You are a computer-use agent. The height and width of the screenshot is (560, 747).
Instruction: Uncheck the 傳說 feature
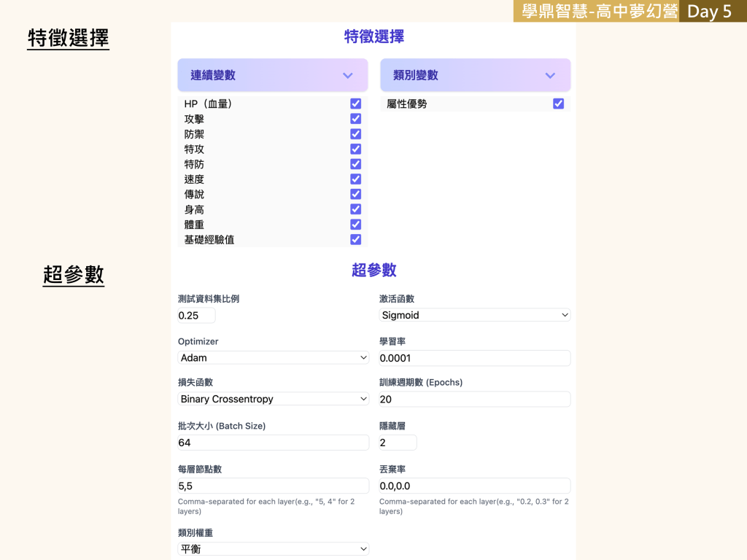point(356,194)
